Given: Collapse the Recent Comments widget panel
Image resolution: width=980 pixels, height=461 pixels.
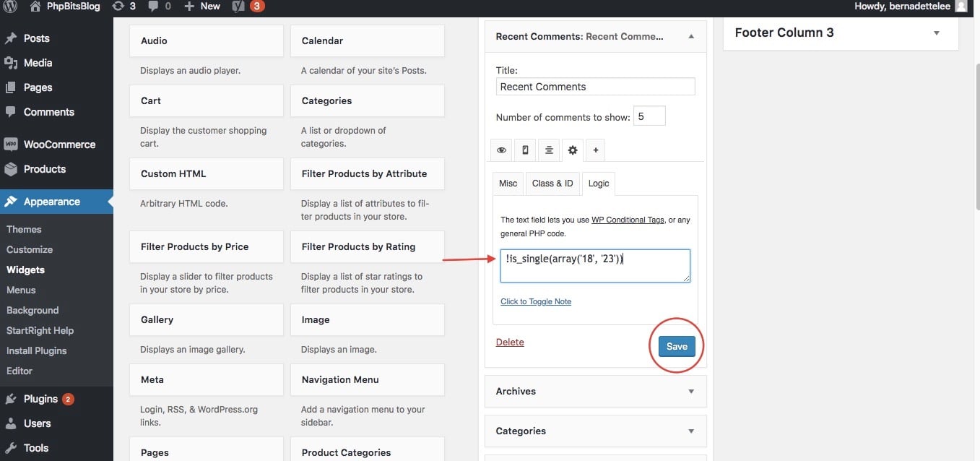Looking at the screenshot, I should (690, 35).
